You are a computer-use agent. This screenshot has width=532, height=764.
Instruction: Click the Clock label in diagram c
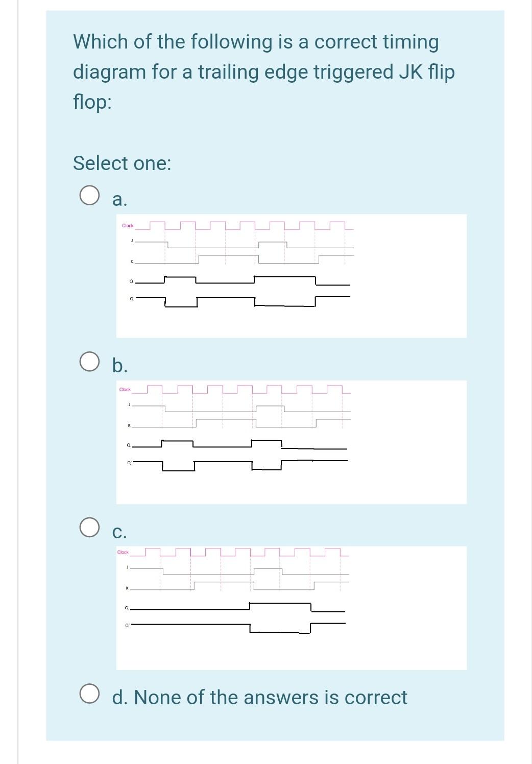click(x=122, y=552)
